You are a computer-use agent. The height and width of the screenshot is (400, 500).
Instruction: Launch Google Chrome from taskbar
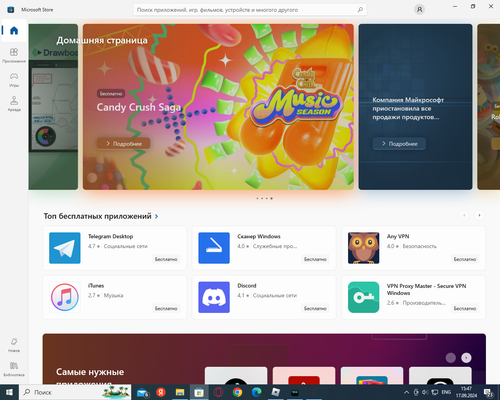pos(237,392)
